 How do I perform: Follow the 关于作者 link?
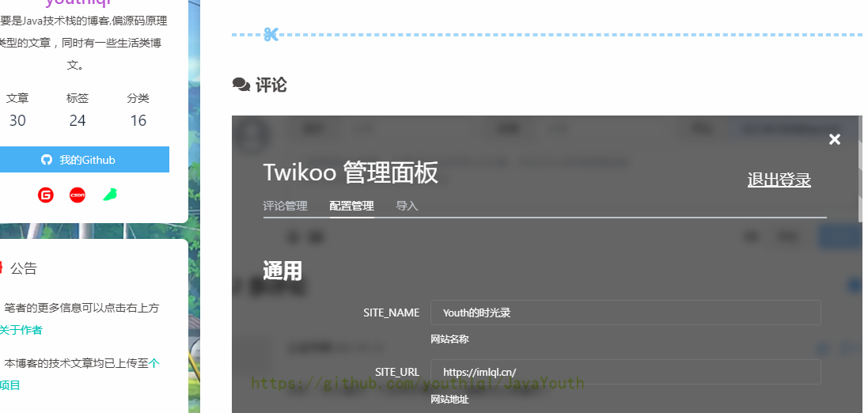tap(21, 330)
